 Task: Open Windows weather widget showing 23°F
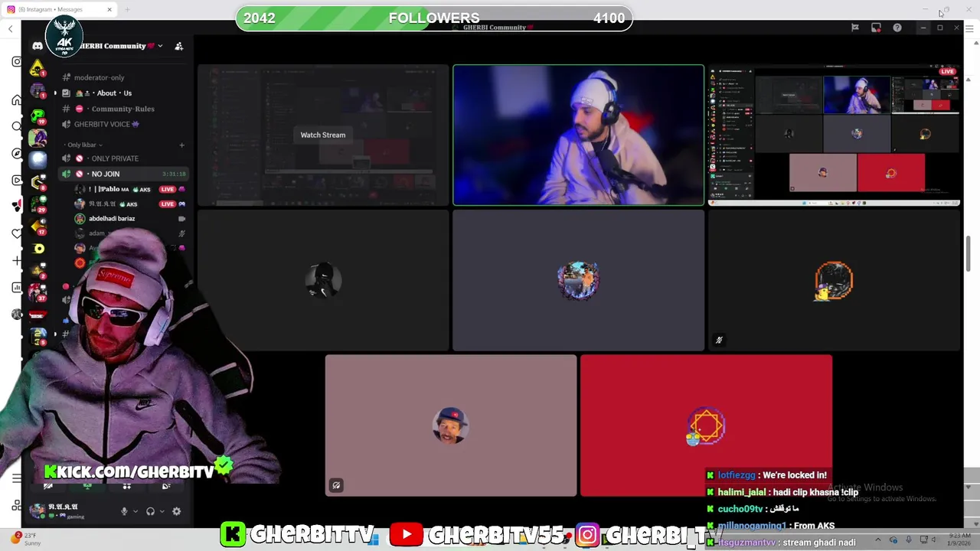[x=24, y=539]
